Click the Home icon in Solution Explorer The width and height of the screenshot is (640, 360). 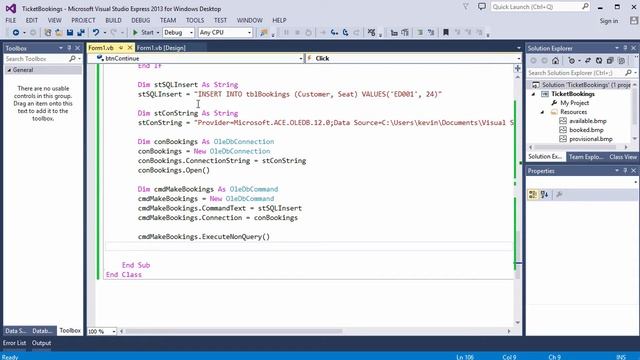pyautogui.click(x=555, y=61)
